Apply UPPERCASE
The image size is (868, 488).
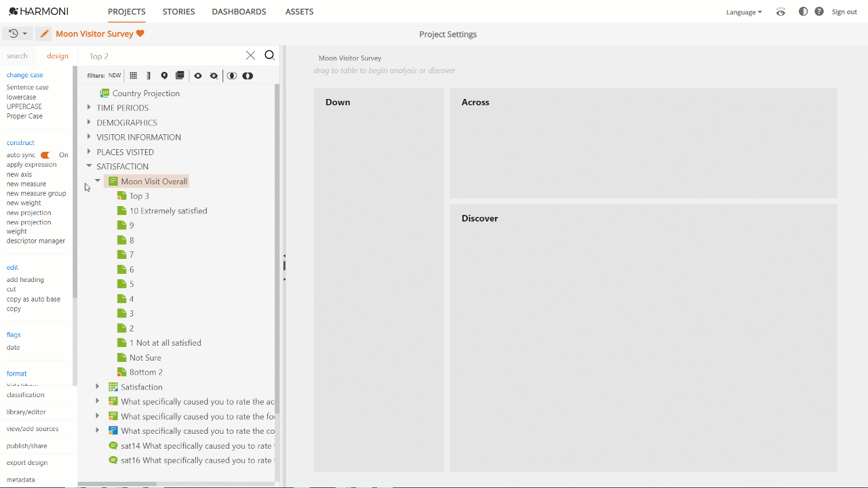[x=24, y=106]
